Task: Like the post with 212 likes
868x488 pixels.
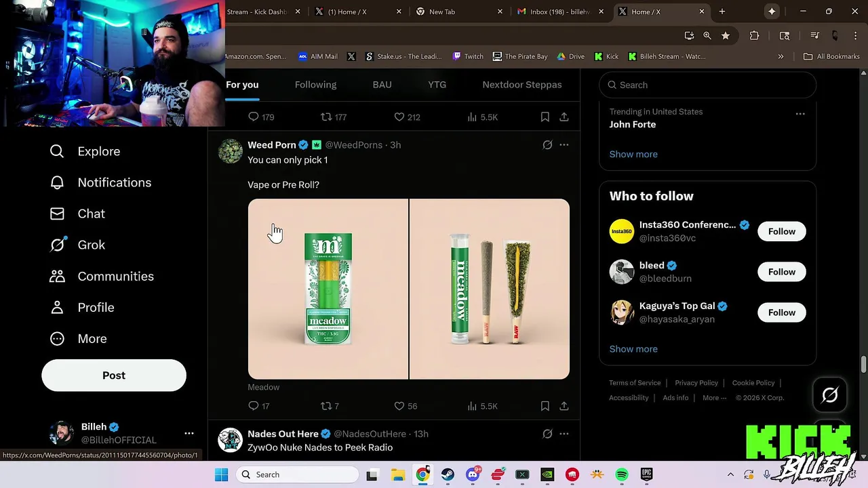Action: [x=407, y=117]
